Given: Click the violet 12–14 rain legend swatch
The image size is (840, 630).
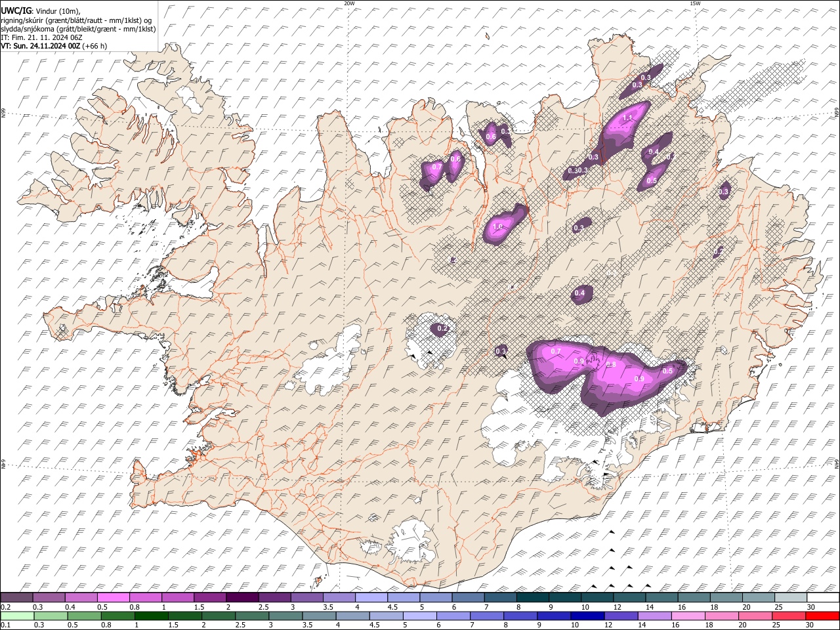Looking at the screenshot, I should (x=621, y=616).
